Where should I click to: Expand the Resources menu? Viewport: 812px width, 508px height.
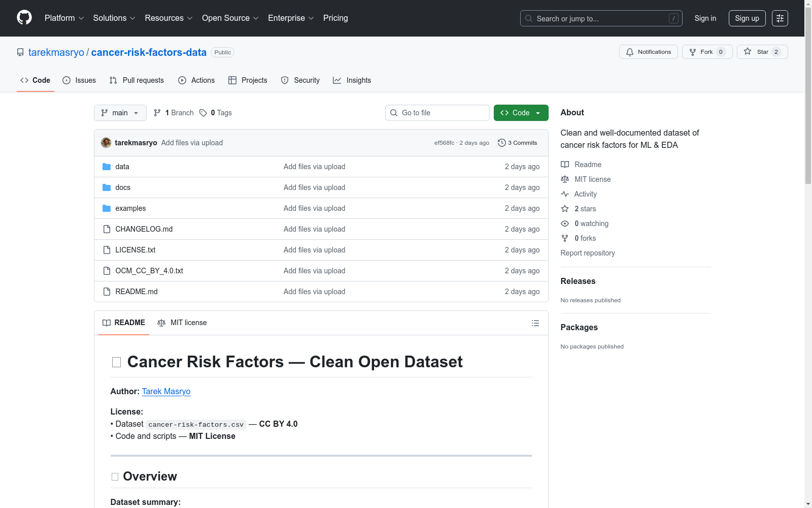click(x=169, y=18)
